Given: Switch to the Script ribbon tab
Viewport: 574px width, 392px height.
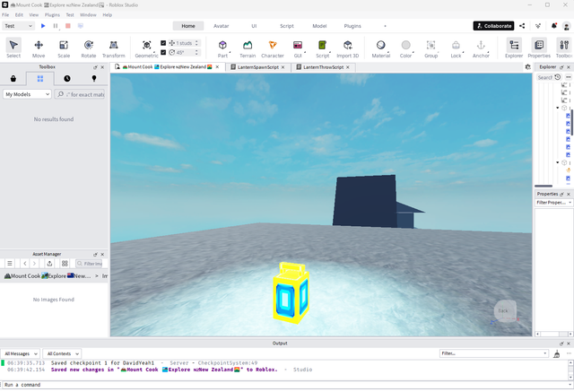Looking at the screenshot, I should pyautogui.click(x=287, y=26).
